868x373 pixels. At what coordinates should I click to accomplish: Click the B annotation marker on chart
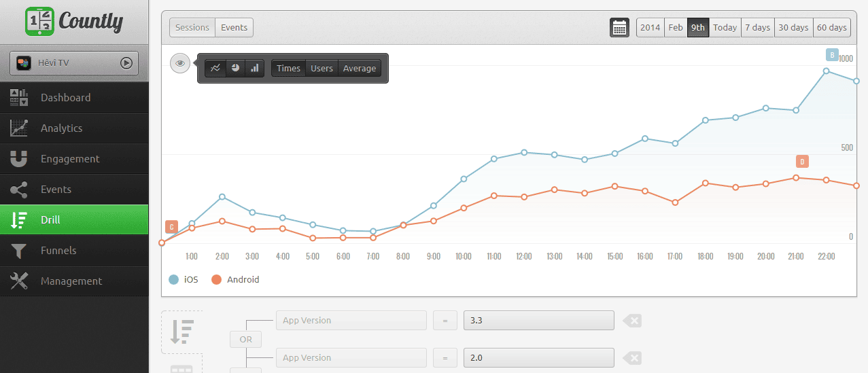(x=832, y=55)
